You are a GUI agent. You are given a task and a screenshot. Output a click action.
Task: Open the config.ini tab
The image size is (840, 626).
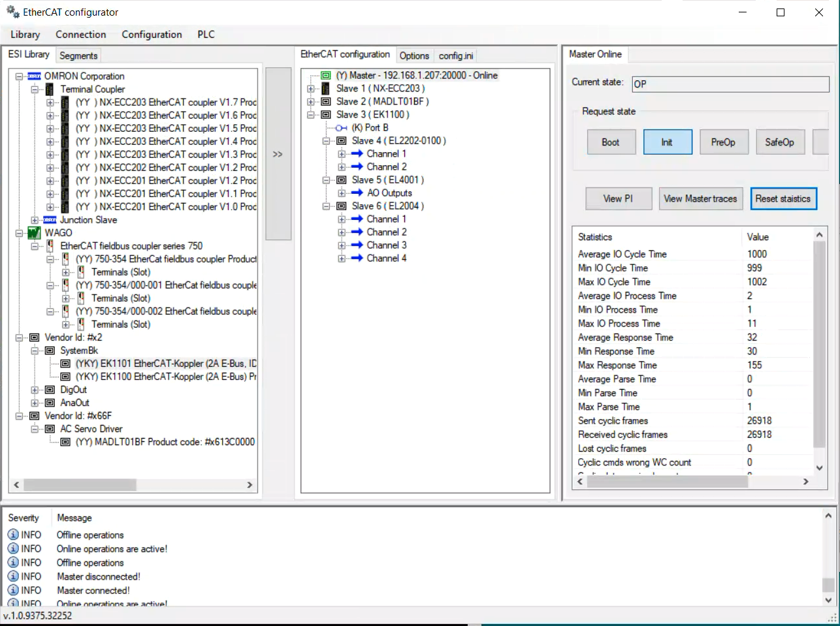(x=456, y=56)
